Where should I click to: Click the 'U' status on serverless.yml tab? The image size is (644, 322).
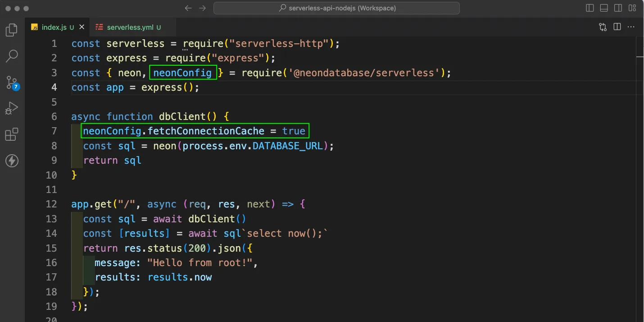click(x=159, y=28)
